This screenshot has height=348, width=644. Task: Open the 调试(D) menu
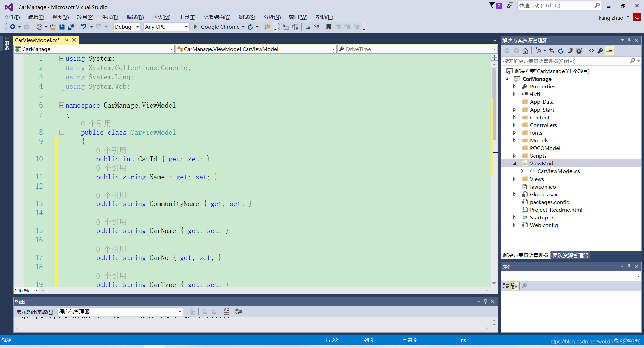tap(135, 17)
